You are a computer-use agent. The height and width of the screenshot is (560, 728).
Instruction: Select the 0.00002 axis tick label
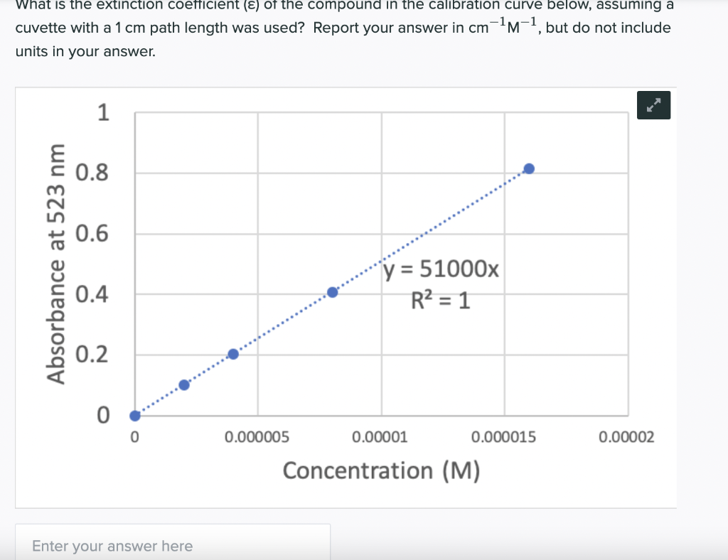click(x=628, y=437)
